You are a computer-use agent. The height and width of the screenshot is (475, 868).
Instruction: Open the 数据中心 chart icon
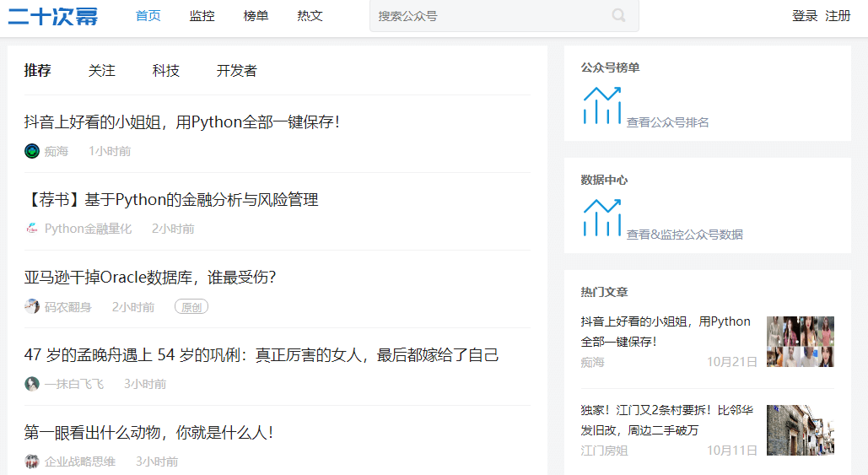[601, 218]
